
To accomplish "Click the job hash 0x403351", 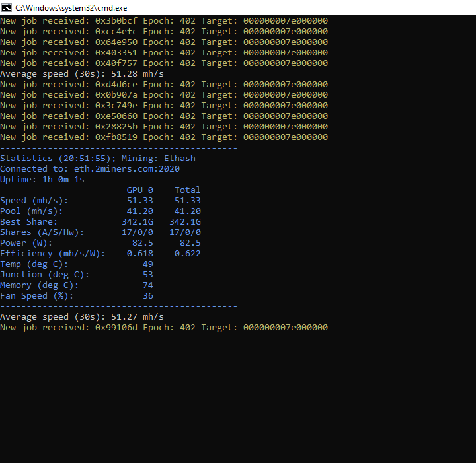I will (x=116, y=53).
